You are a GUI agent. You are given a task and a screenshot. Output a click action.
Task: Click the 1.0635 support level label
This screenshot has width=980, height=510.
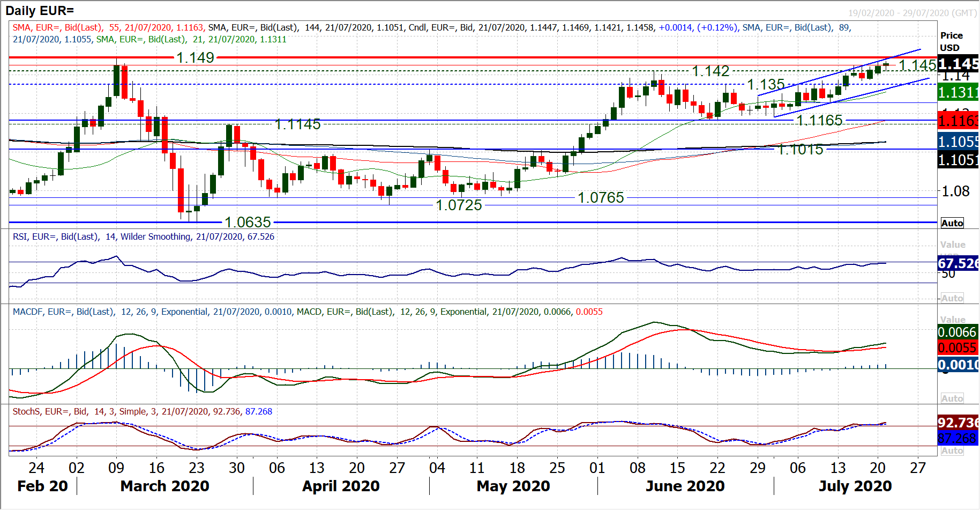pyautogui.click(x=248, y=222)
